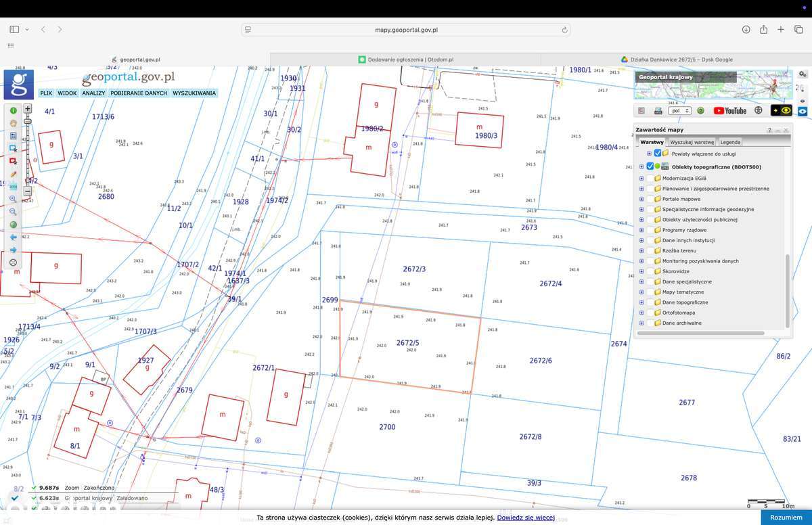The height and width of the screenshot is (525, 812).
Task: Select the zoom-out magnifier tool
Action: coord(14,212)
